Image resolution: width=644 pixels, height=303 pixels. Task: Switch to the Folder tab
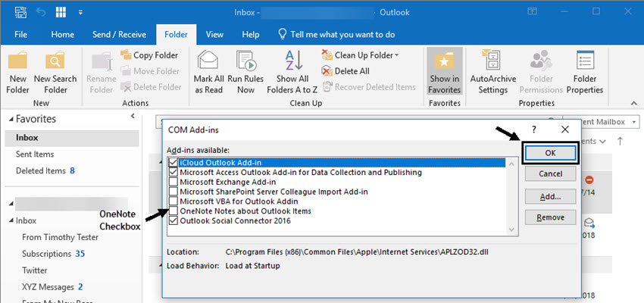click(x=177, y=35)
